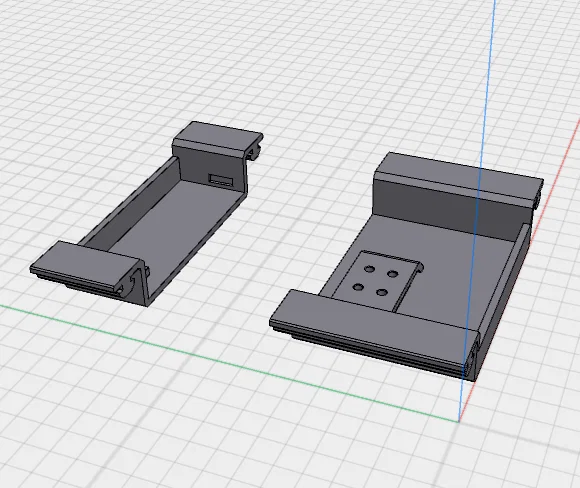Viewport: 580px width, 488px height.
Task: Pick the lower-left hole in the four-hole plate
Action: 358,287
